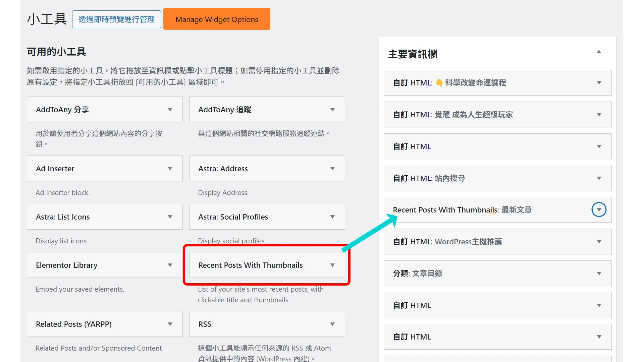The width and height of the screenshot is (644, 362).
Task: Select the Astra: Address widget title
Action: point(223,169)
